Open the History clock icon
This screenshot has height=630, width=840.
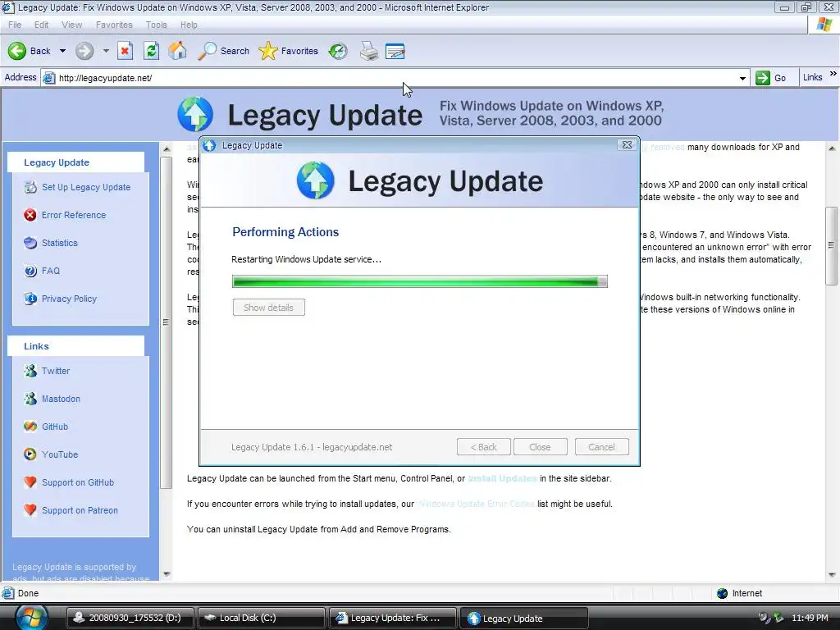click(338, 51)
